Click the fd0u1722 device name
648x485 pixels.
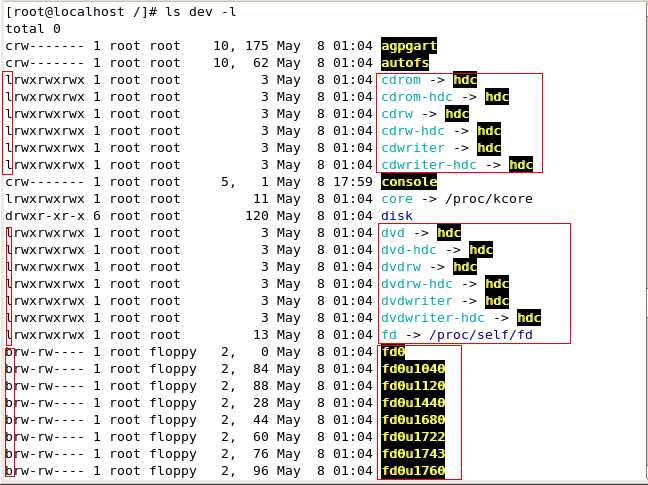tap(413, 437)
